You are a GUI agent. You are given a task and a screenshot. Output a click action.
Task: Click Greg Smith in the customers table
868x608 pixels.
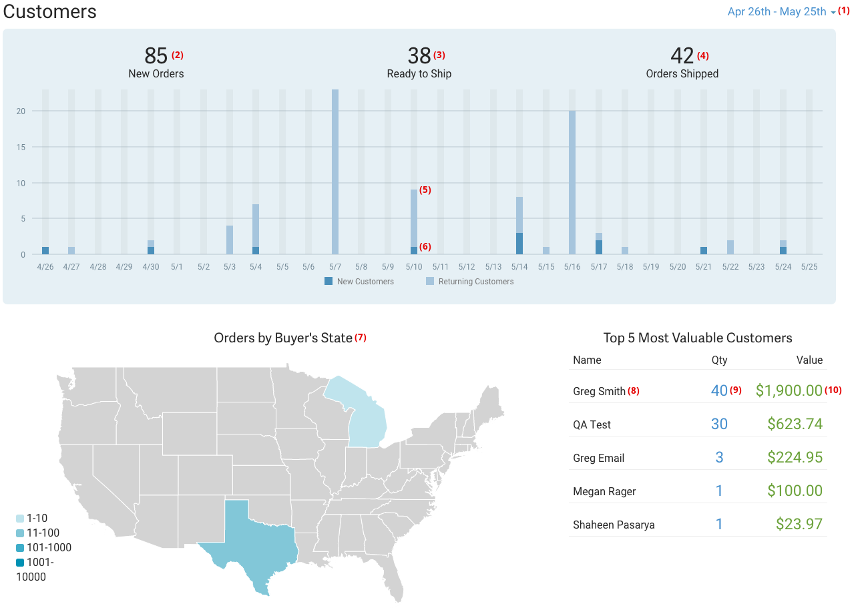(596, 391)
